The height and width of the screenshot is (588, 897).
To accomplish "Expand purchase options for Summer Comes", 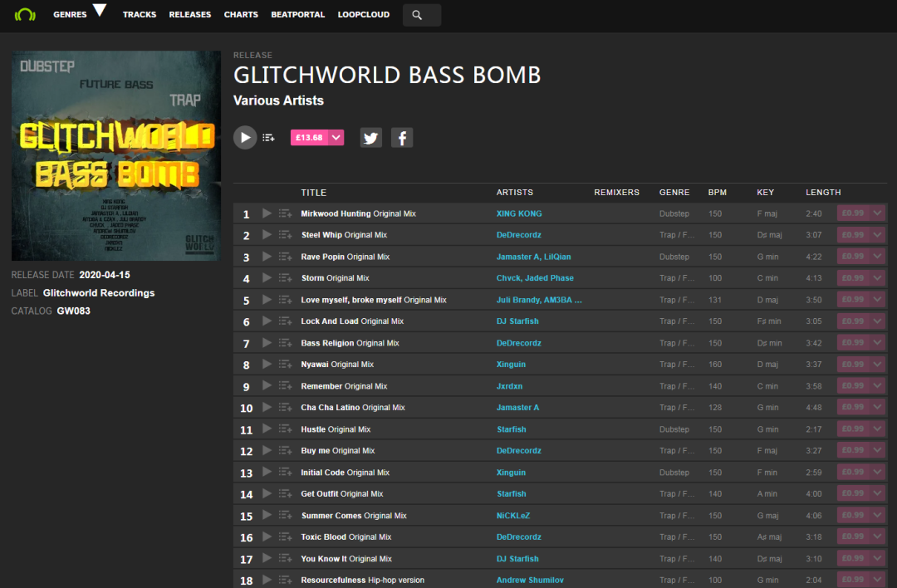I will [878, 515].
